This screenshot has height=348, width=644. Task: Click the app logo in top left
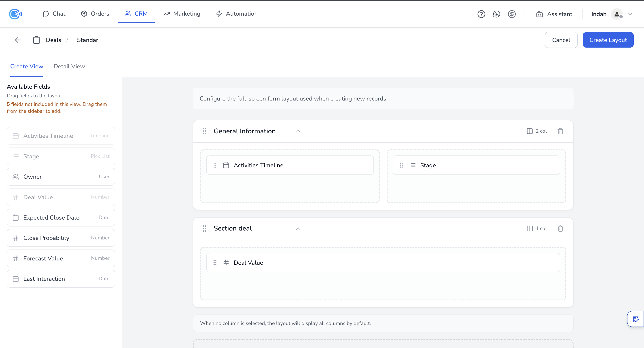click(15, 14)
